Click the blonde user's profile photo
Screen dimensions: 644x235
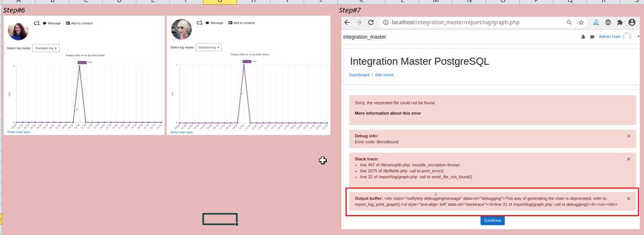(x=181, y=29)
